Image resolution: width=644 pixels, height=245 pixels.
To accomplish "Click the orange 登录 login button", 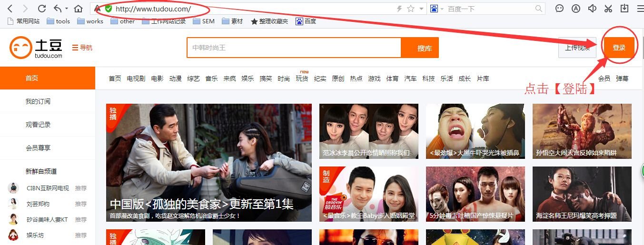I will tap(619, 48).
